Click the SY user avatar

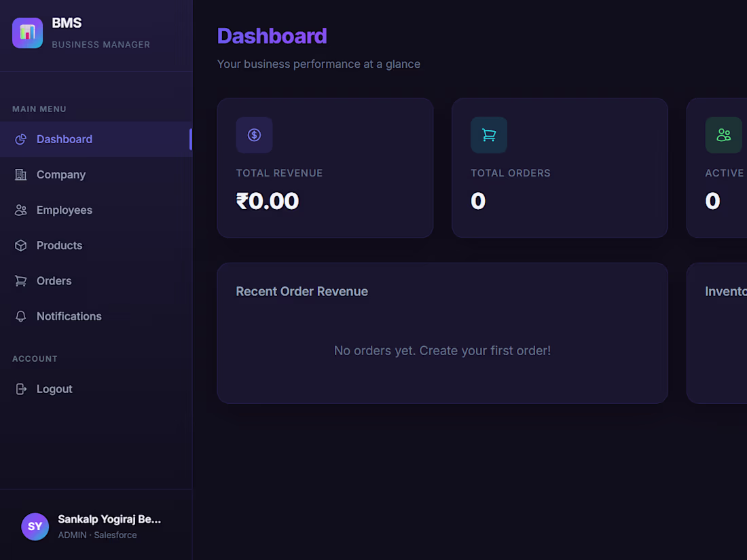coord(35,526)
